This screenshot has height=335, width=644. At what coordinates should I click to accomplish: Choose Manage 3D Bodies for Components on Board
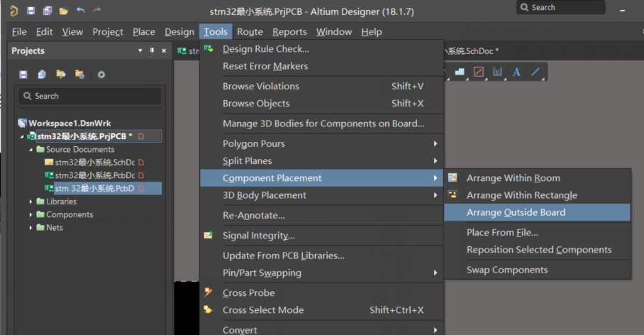click(322, 123)
